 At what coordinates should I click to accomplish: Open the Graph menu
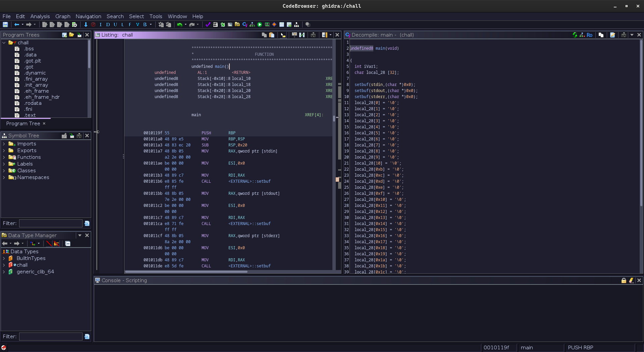[x=63, y=16]
